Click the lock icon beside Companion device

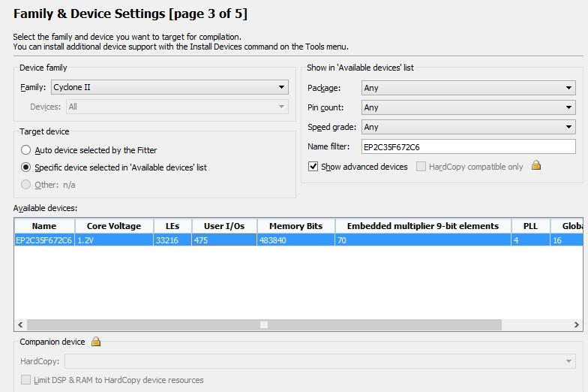(96, 341)
